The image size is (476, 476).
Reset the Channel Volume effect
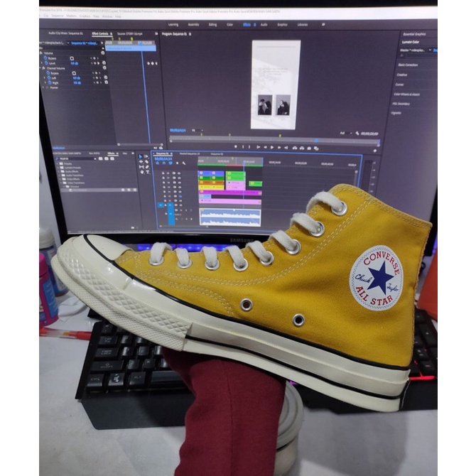(104, 67)
